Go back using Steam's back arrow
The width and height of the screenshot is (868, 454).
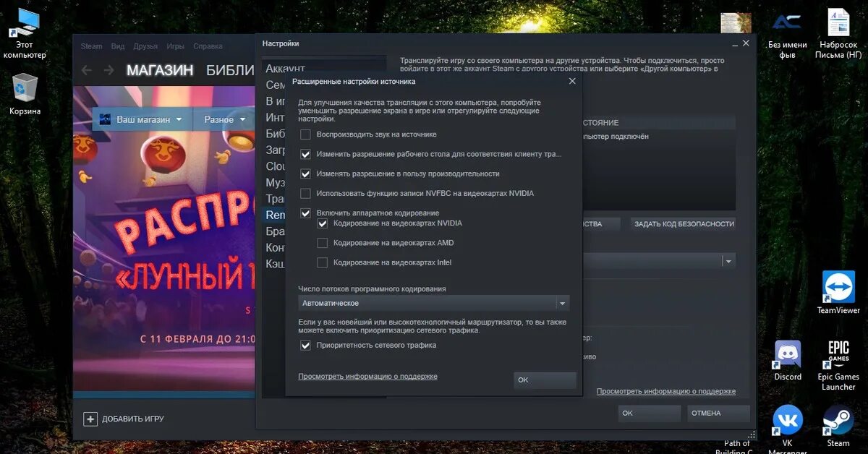click(x=87, y=70)
